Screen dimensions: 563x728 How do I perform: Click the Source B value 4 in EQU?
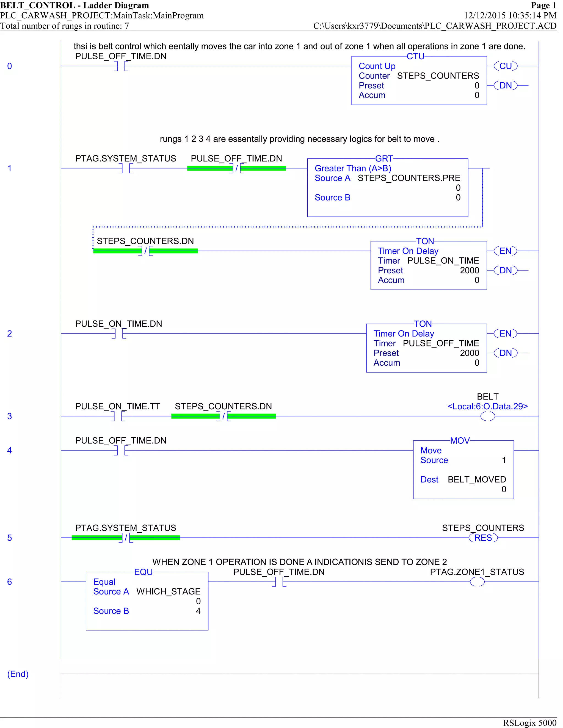click(198, 611)
